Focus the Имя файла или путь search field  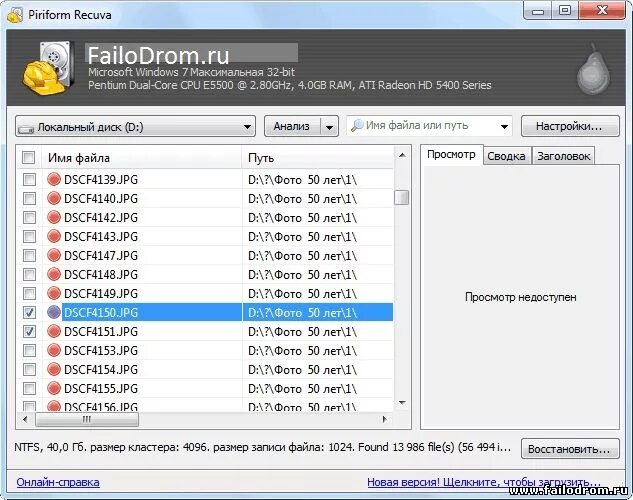click(x=430, y=126)
